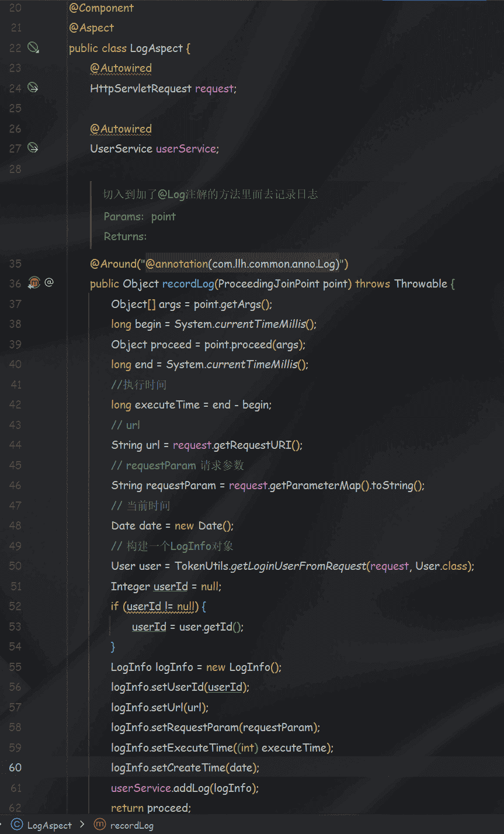Click the autowired gutter icon next to userService field

33,148
